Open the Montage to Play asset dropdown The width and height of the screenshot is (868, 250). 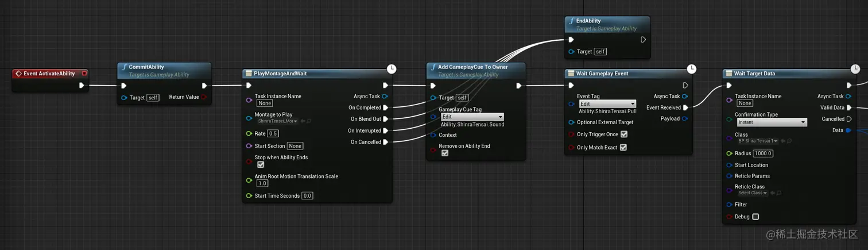pos(277,121)
